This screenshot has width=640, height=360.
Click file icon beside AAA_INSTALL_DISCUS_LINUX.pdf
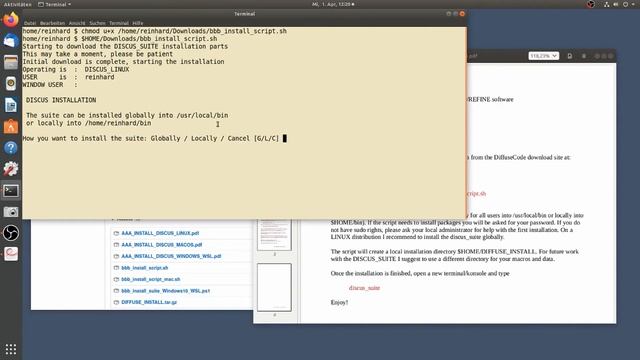coord(116,233)
